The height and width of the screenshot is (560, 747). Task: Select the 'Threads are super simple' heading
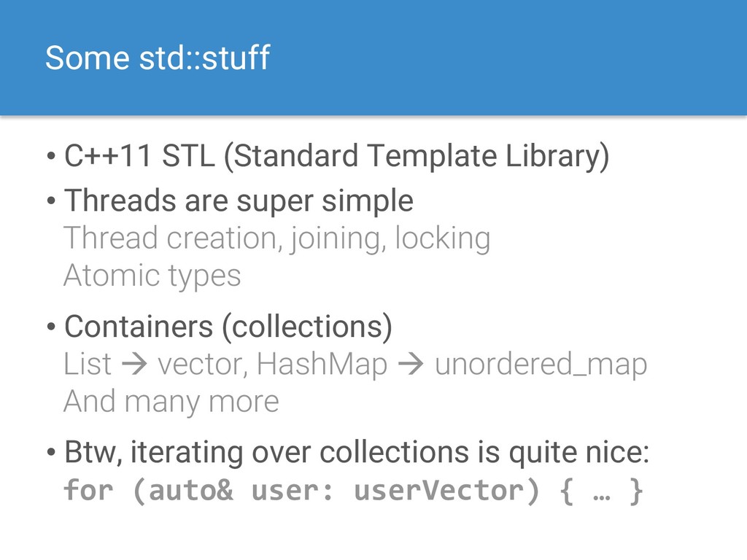tap(239, 201)
